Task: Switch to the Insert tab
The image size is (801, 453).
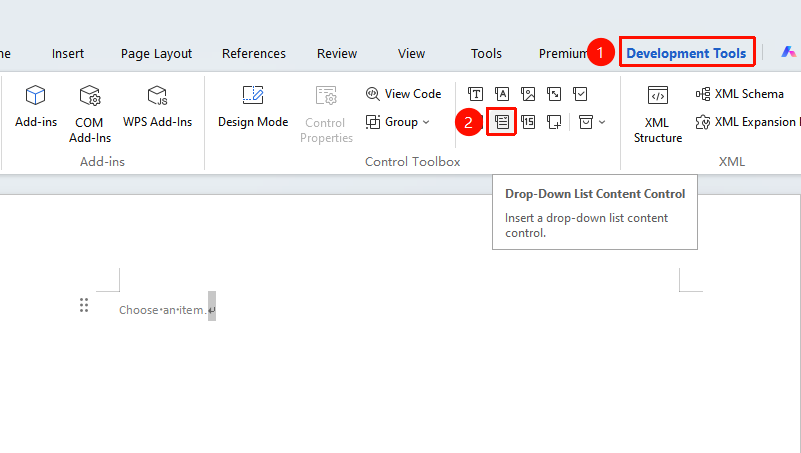Action: tap(67, 53)
